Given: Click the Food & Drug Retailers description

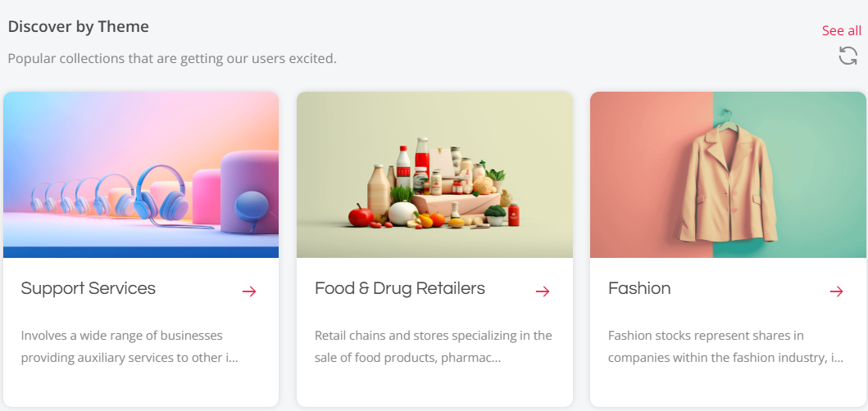Looking at the screenshot, I should coord(433,346).
